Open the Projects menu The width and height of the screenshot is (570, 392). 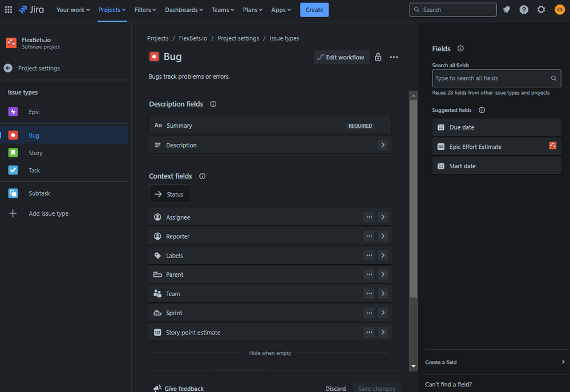tap(112, 10)
